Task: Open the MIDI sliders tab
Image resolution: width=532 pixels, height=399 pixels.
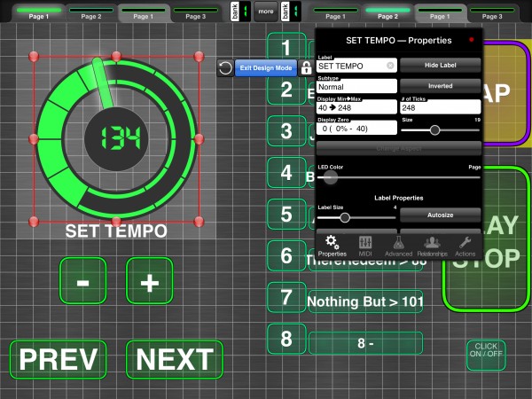Action: [x=365, y=246]
